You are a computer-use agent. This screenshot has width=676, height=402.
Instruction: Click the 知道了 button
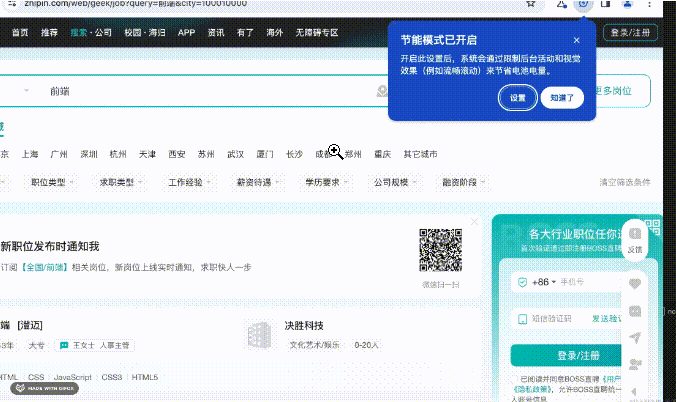(562, 98)
